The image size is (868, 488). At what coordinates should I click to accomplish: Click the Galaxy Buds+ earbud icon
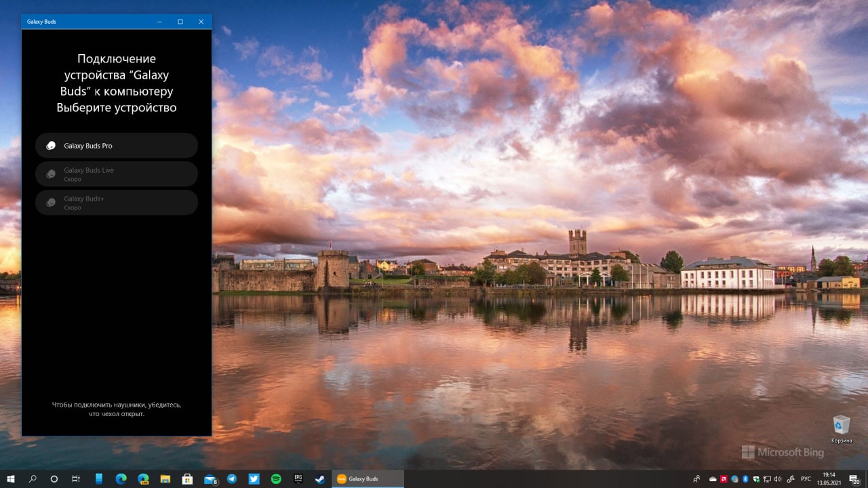pos(50,203)
